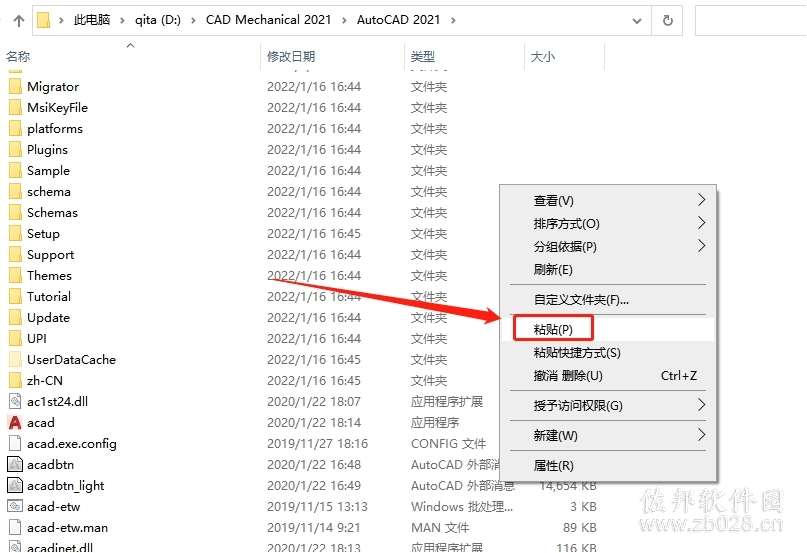
Task: Expand chevron after 此电脑 in breadcrumb
Action: click(x=122, y=21)
